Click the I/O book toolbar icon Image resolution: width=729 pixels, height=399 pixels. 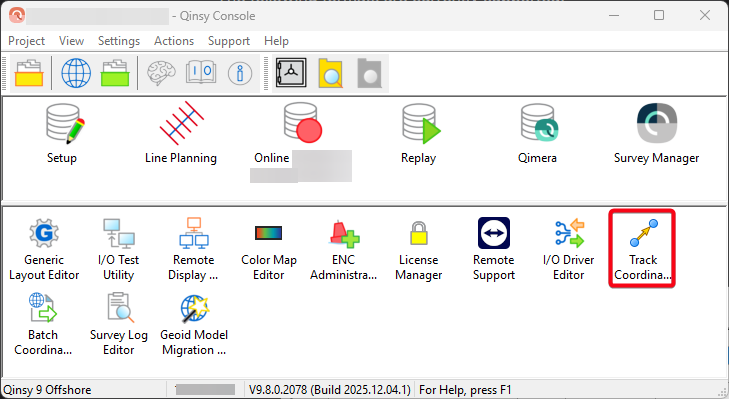tap(201, 73)
